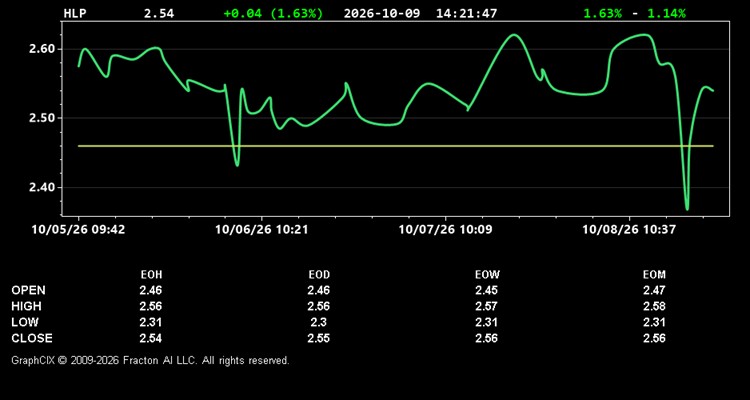Click the OPEN row label

[29, 290]
